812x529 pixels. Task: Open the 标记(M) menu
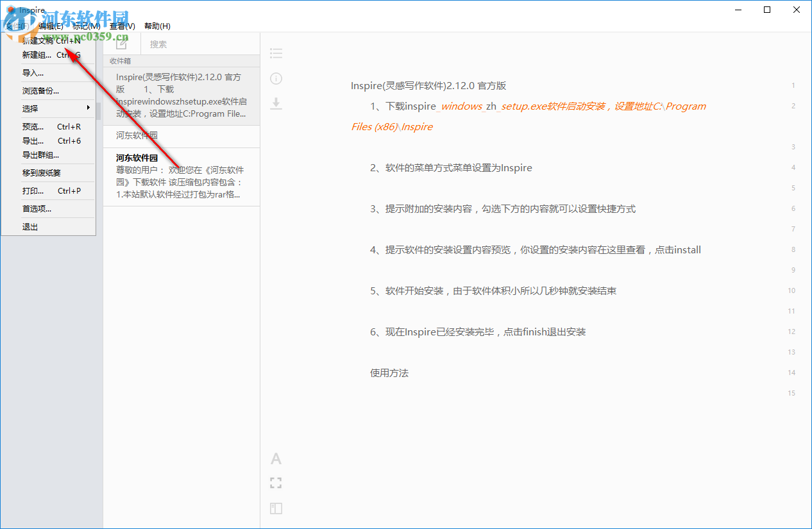pos(87,26)
